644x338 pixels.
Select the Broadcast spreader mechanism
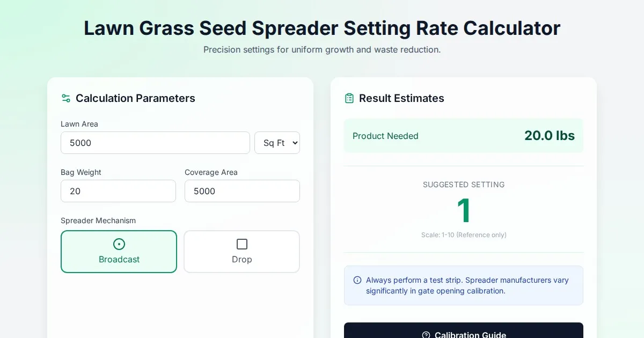[x=119, y=252]
